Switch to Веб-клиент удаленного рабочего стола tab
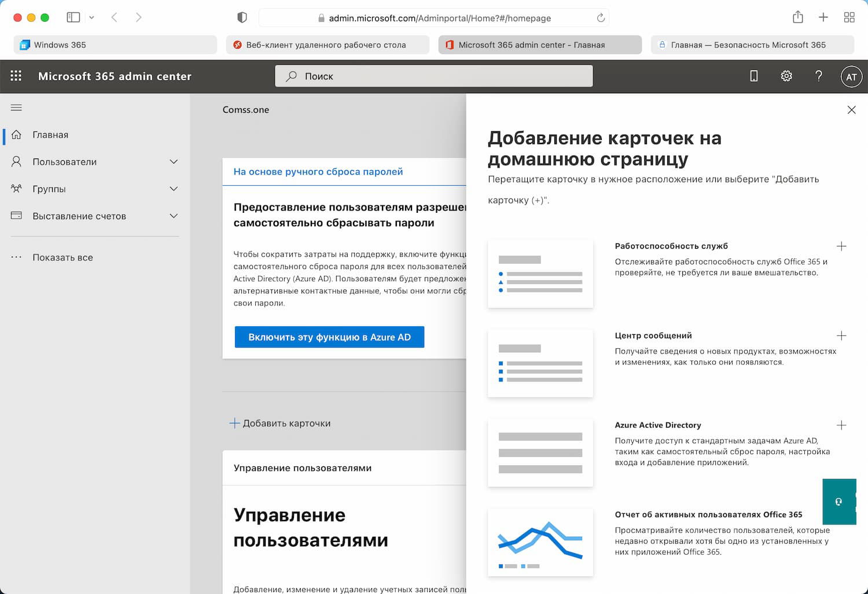The width and height of the screenshot is (868, 594). click(328, 45)
